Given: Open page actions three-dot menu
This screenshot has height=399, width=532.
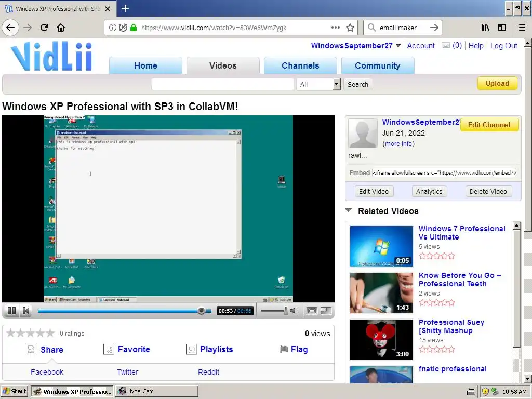Looking at the screenshot, I should click(x=336, y=28).
